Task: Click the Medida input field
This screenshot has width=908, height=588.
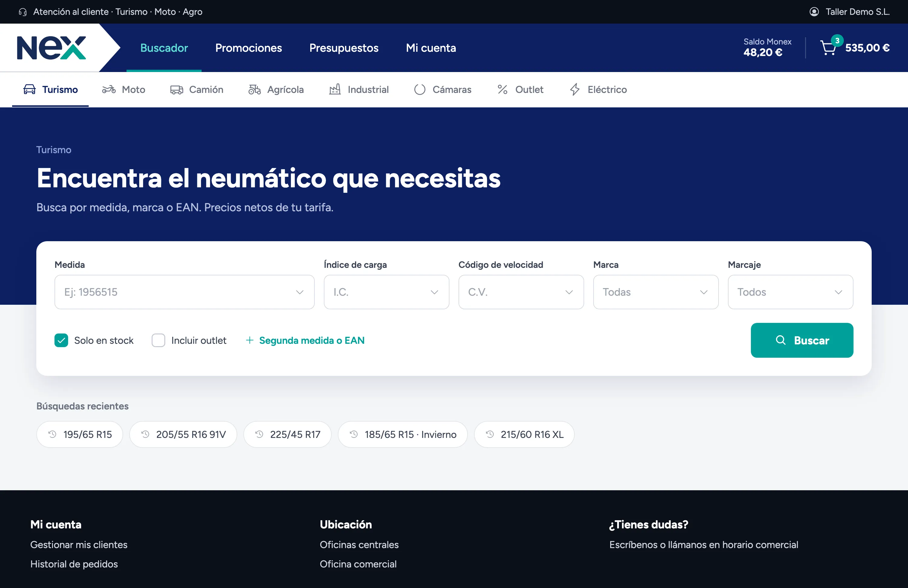Action: coord(184,292)
